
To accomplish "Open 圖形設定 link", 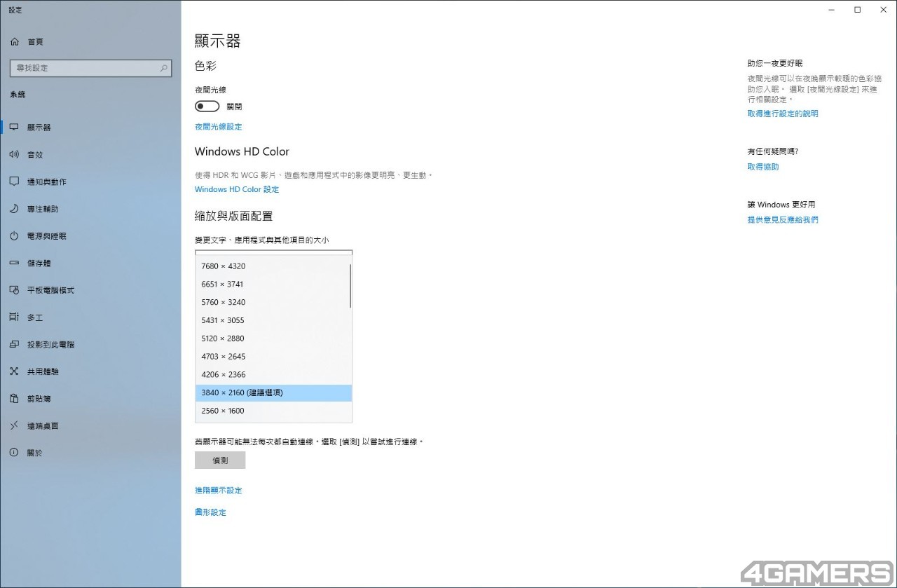I will coord(210,512).
